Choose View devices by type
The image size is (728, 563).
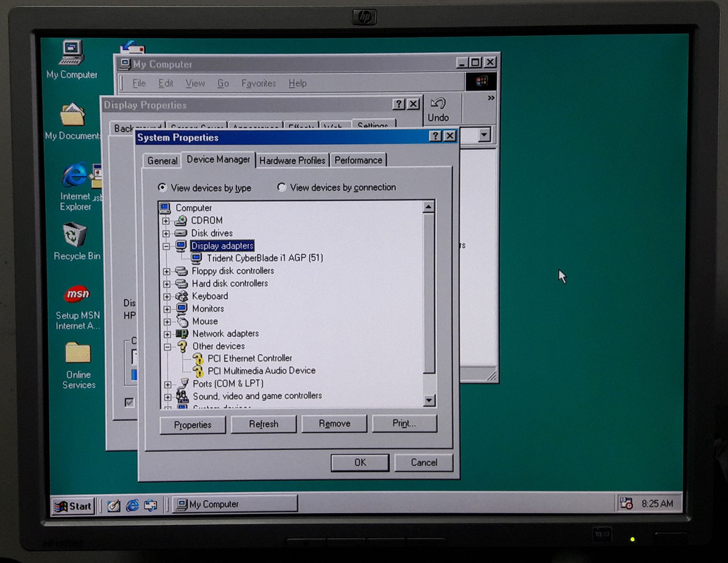[162, 187]
